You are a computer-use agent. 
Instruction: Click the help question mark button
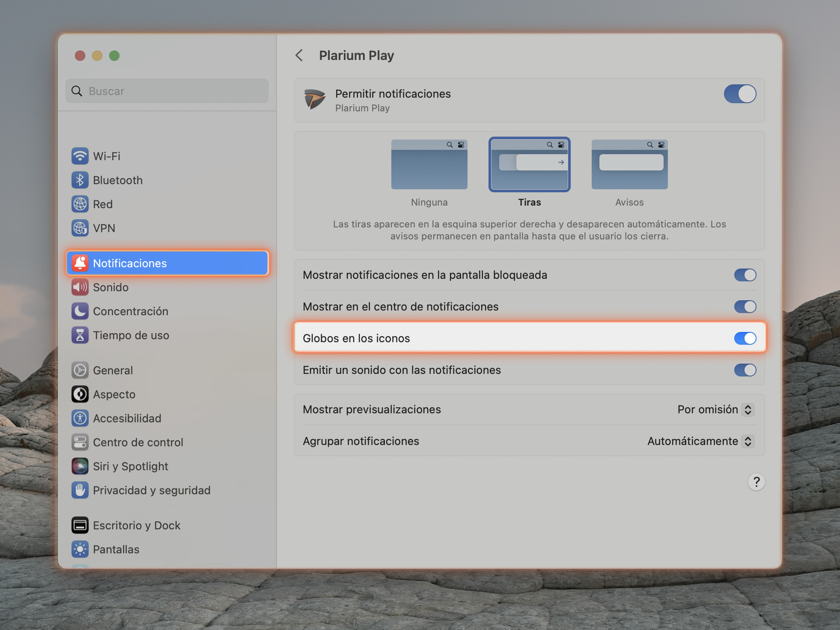(x=756, y=482)
